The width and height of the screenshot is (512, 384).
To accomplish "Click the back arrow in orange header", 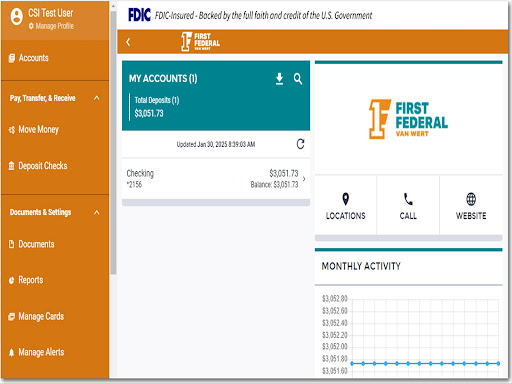I will [x=128, y=42].
